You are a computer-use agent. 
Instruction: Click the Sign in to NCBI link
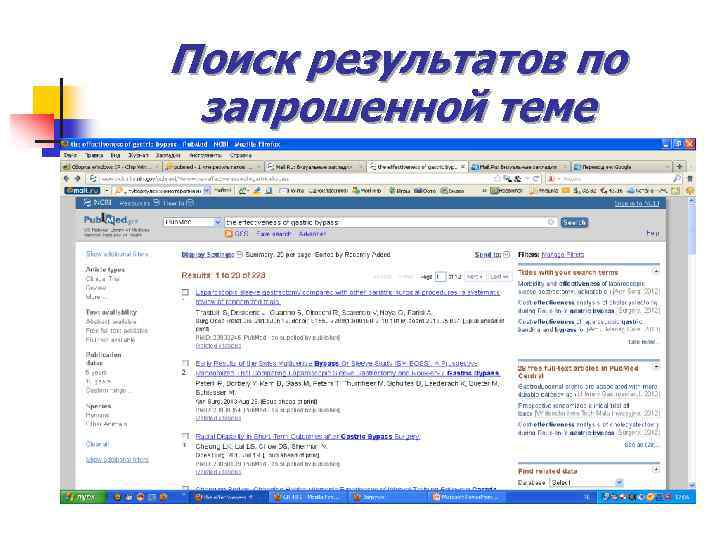coord(637,203)
